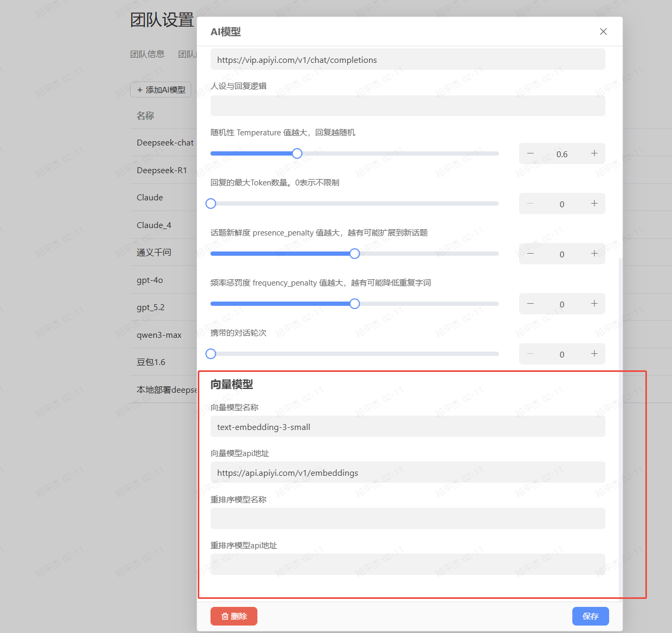This screenshot has height=633, width=672.
Task: Click the empty 重排序模型名称 field
Action: (408, 518)
